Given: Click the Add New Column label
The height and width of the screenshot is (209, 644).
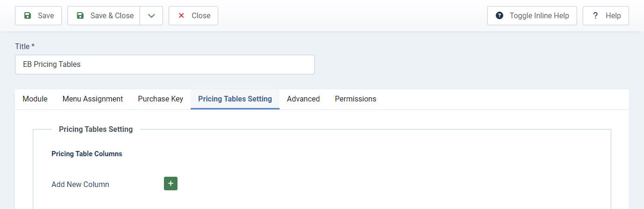Looking at the screenshot, I should tap(80, 184).
